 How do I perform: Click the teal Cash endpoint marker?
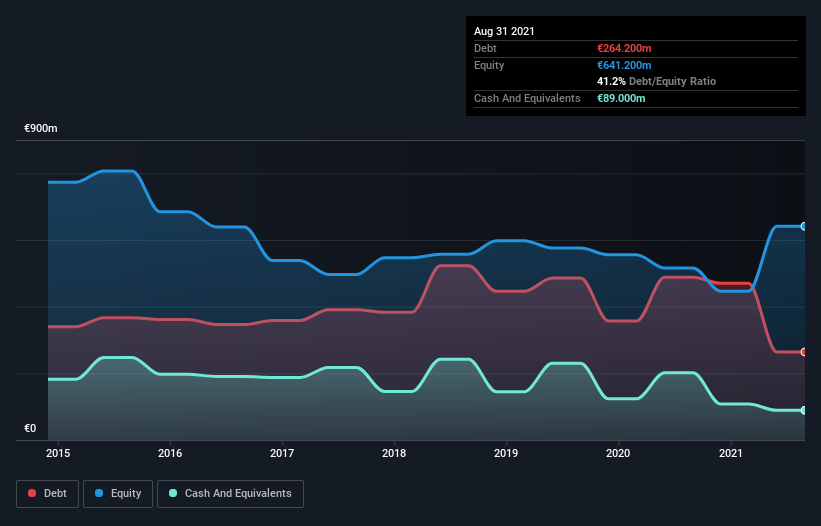pyautogui.click(x=804, y=410)
